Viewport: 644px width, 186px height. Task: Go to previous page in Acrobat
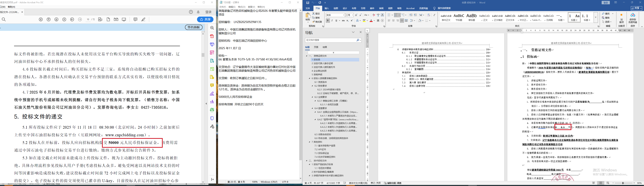coord(49,20)
